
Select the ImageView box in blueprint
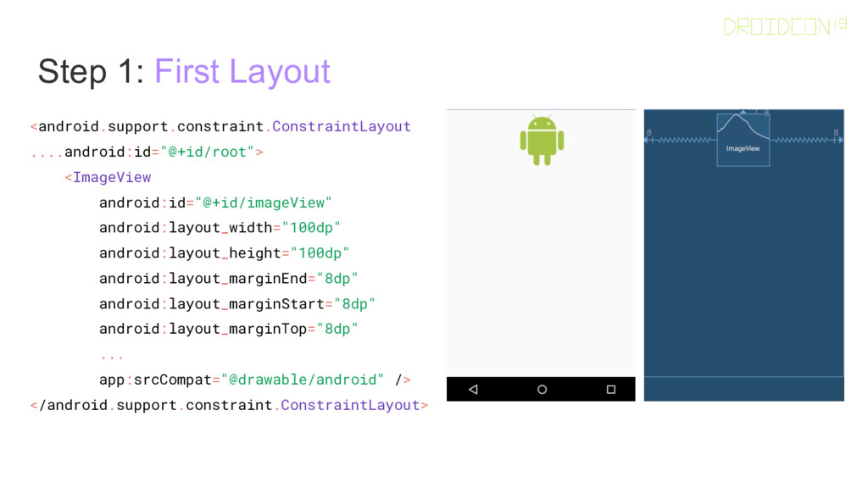743,140
